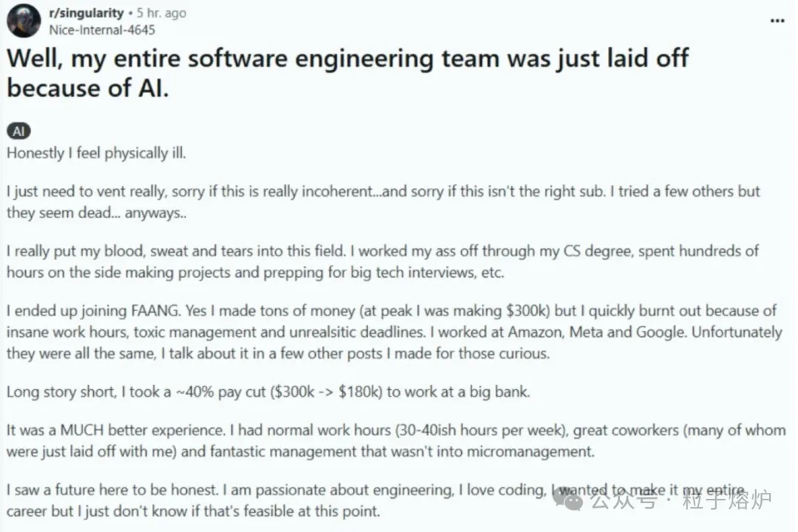Open the three-dot post options menu
This screenshot has width=798, height=532.
[777, 21]
